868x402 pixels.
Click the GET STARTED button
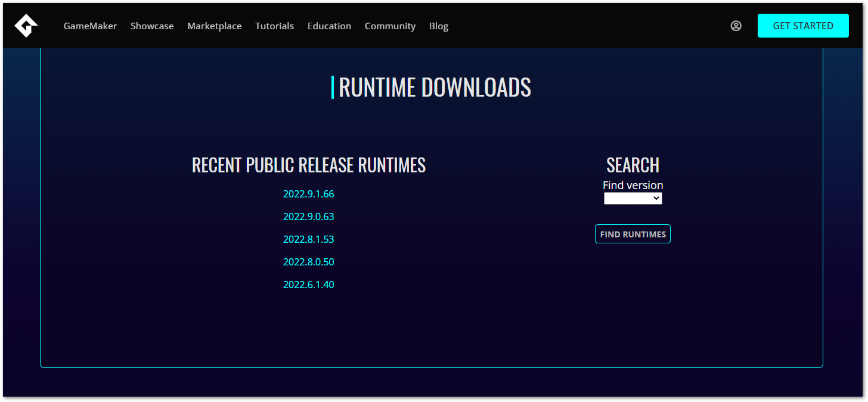click(x=803, y=26)
